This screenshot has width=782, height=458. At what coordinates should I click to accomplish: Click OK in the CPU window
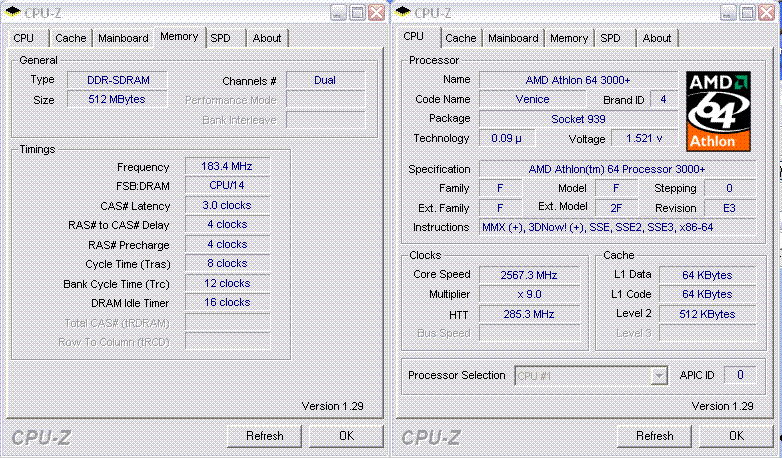coord(736,436)
